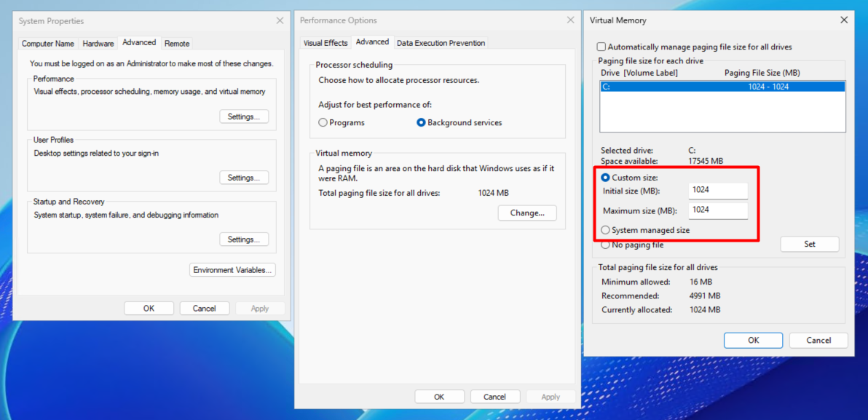This screenshot has width=868, height=420.
Task: Close the Performance Options window
Action: point(571,20)
